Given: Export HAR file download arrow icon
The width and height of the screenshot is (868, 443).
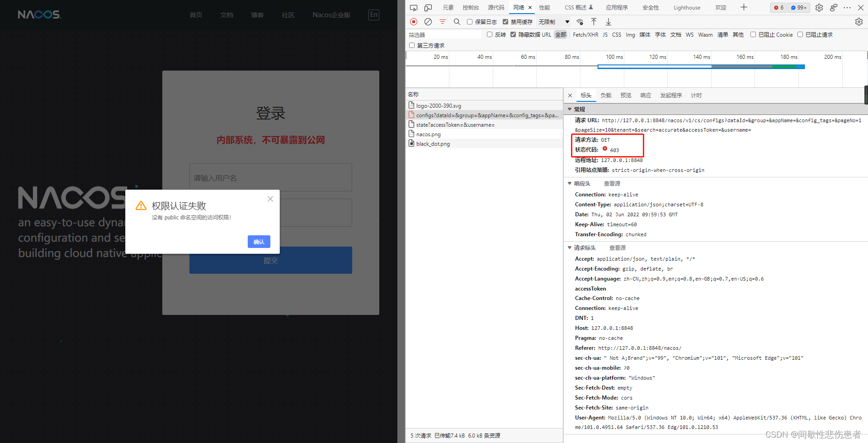Looking at the screenshot, I should [609, 22].
